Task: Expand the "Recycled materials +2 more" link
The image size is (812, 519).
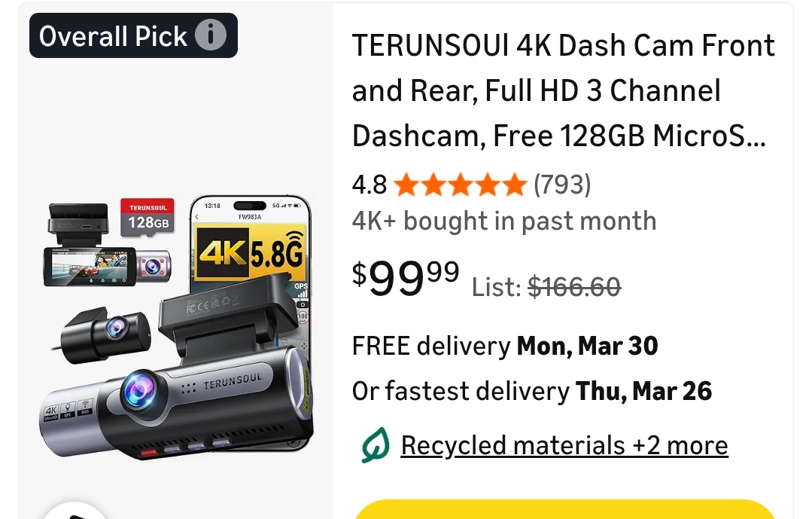Action: click(x=564, y=445)
